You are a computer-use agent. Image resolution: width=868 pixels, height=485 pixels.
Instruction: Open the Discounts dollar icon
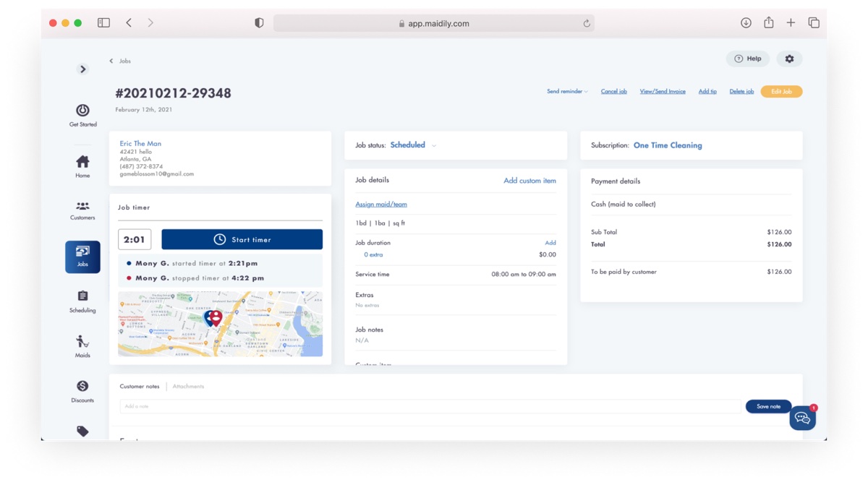tap(82, 387)
